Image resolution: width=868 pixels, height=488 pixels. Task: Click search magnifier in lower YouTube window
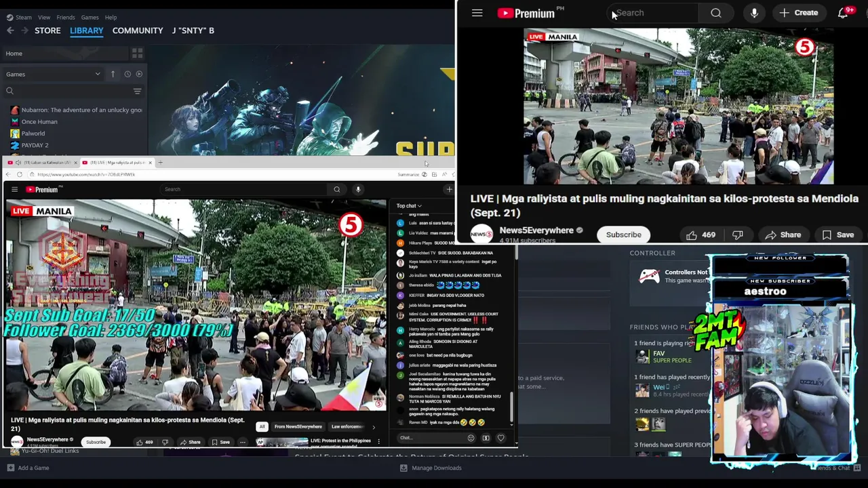(x=337, y=190)
